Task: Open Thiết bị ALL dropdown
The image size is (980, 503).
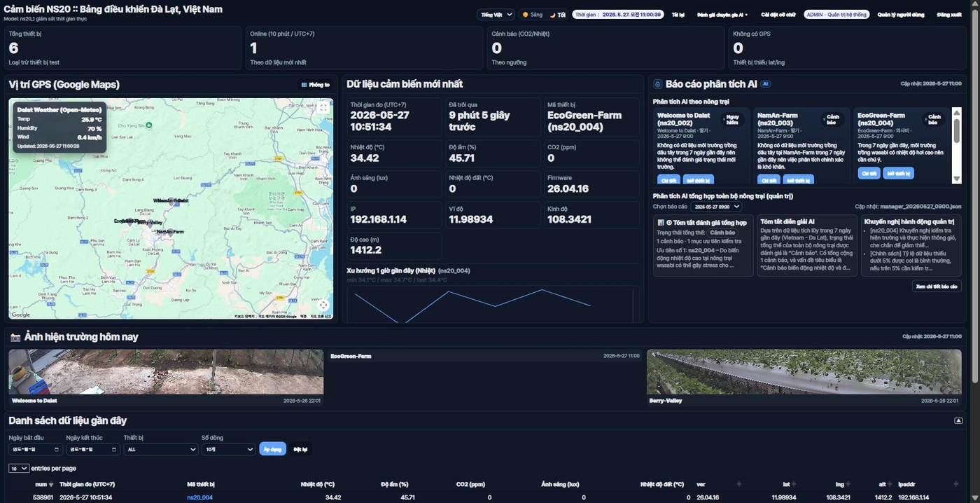Action: pyautogui.click(x=160, y=449)
